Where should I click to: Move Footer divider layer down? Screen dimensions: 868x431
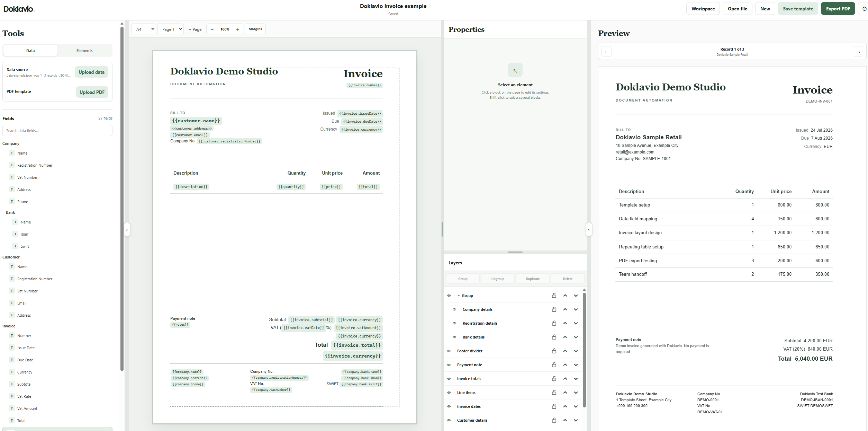[576, 351]
